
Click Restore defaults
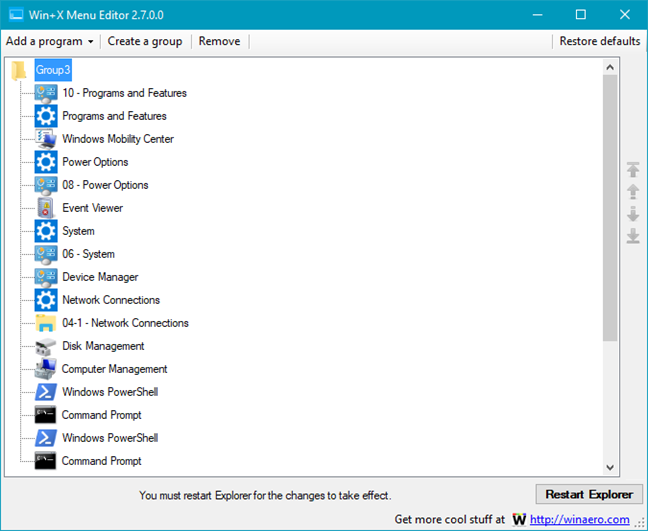point(600,41)
